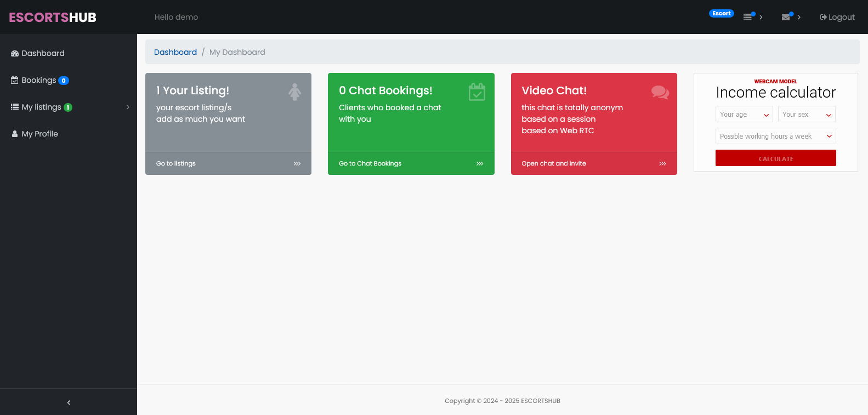Click Income calculator heading
Image resolution: width=868 pixels, height=415 pixels.
[776, 93]
